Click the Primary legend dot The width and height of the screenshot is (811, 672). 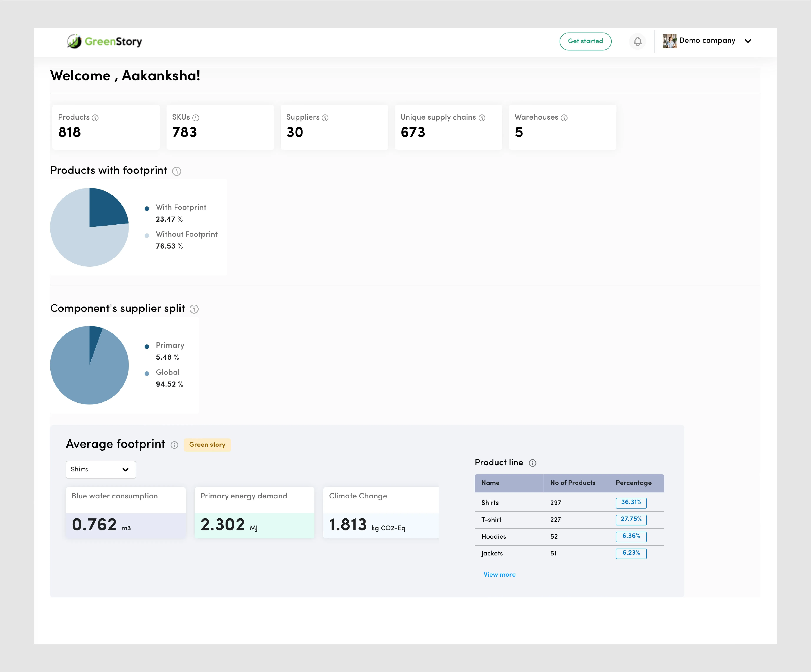tap(147, 347)
